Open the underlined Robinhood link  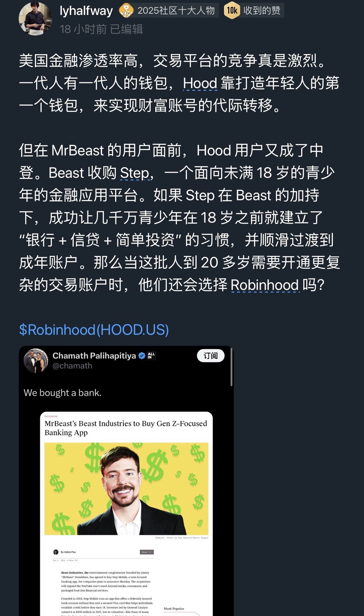265,285
